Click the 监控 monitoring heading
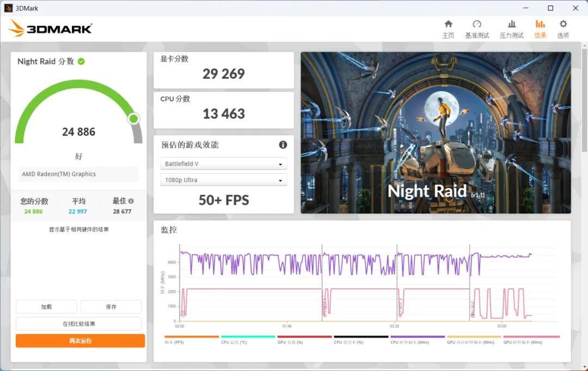 [x=169, y=229]
